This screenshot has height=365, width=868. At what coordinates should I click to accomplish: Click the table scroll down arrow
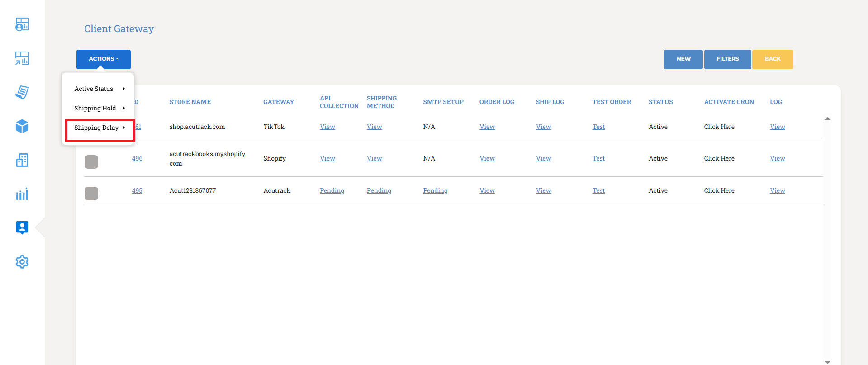pyautogui.click(x=827, y=362)
